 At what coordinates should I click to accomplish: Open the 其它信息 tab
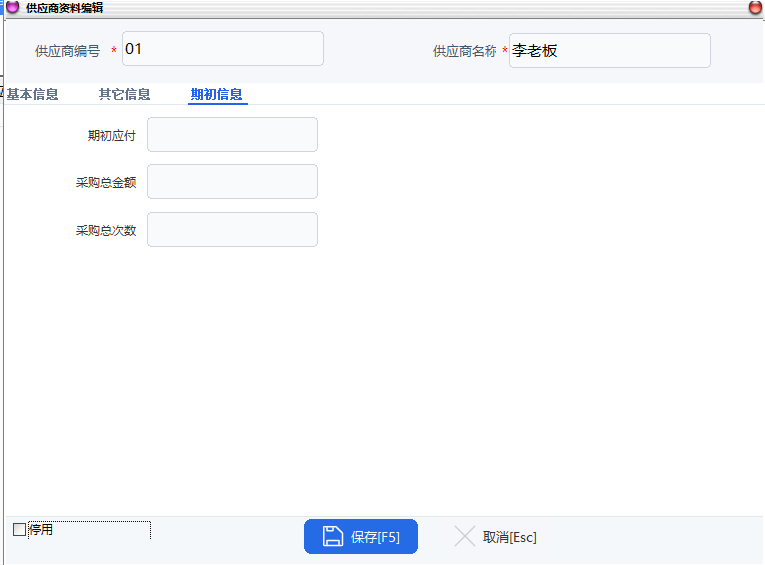124,95
